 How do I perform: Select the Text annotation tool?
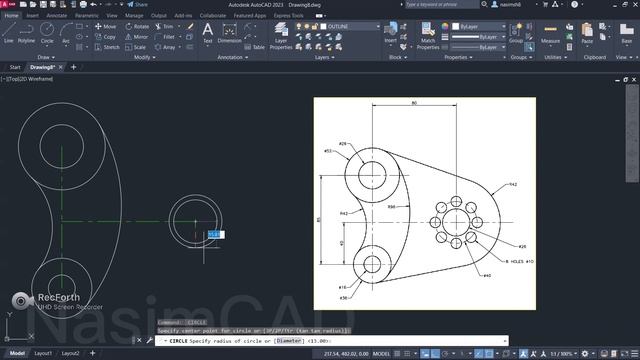tap(208, 33)
